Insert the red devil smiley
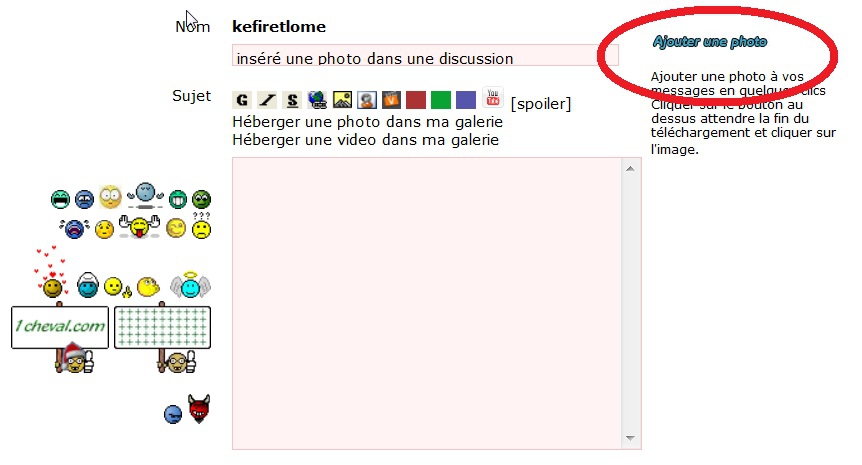The image size is (862, 465). [x=199, y=410]
